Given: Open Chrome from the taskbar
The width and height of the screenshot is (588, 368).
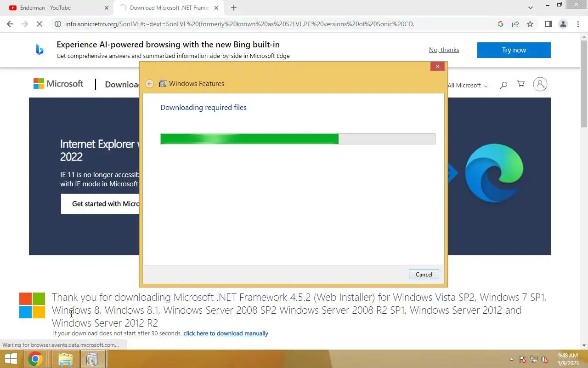Looking at the screenshot, I should [x=35, y=359].
